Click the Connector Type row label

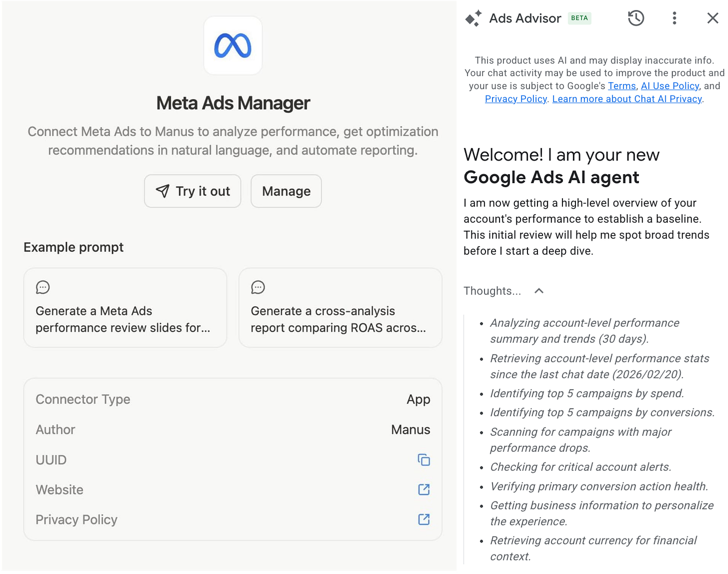point(83,399)
